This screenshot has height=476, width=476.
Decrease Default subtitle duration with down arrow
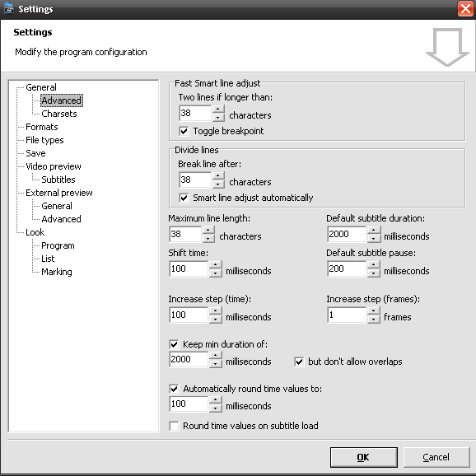pyautogui.click(x=374, y=238)
